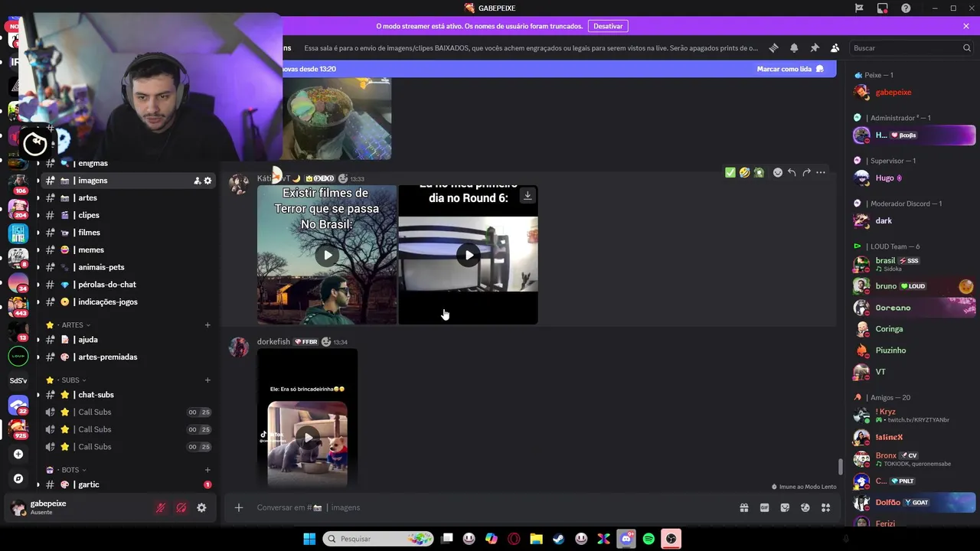Viewport: 980px width, 551px height.
Task: Open the screen capture icon in title bar
Action: [883, 8]
